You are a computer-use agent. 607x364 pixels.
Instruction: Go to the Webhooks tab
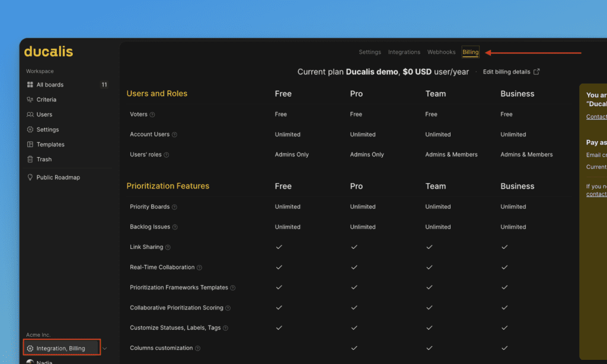pos(442,52)
